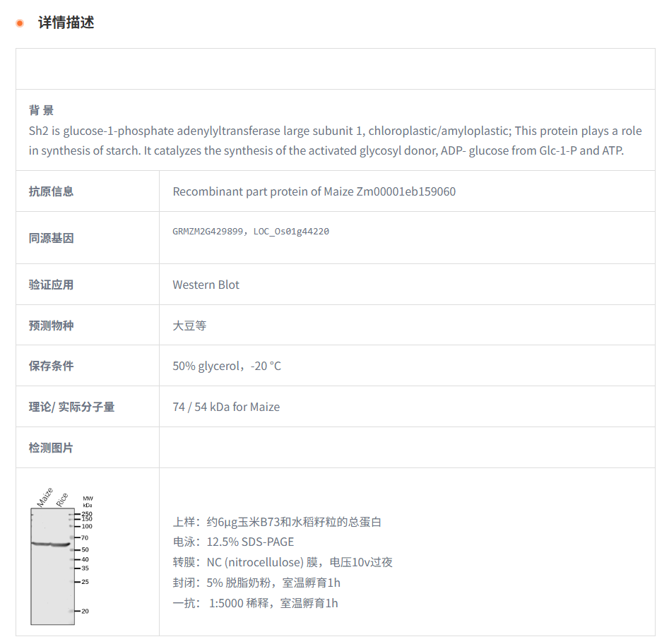The image size is (657, 644).
Task: Click the 背景 label in the table
Action: pos(41,110)
